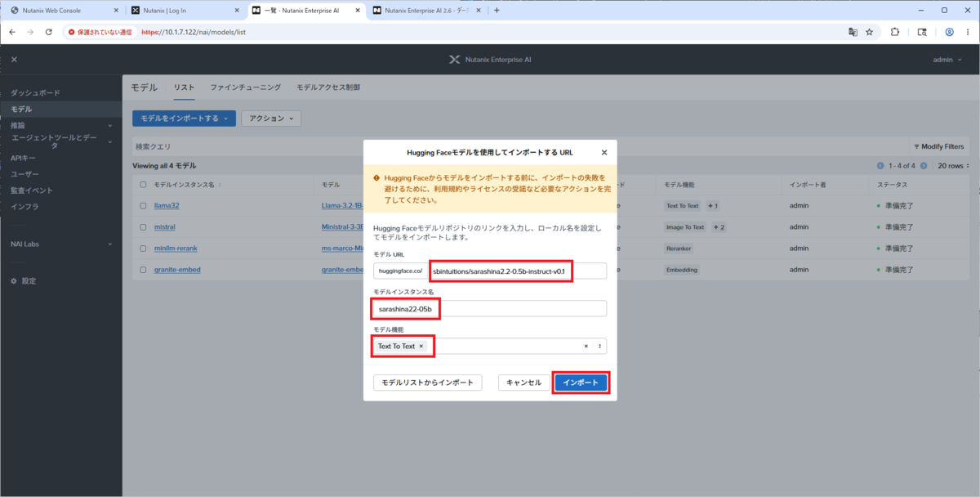
Task: Open browser profile icon
Action: tap(950, 33)
